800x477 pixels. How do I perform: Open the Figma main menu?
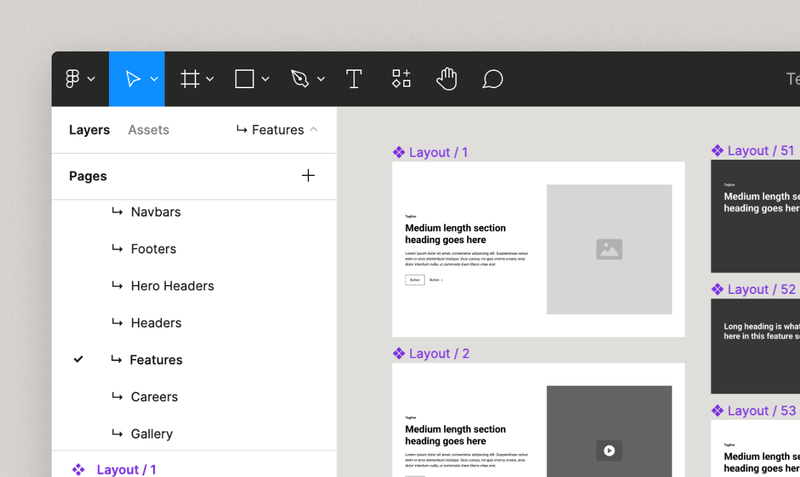point(72,79)
